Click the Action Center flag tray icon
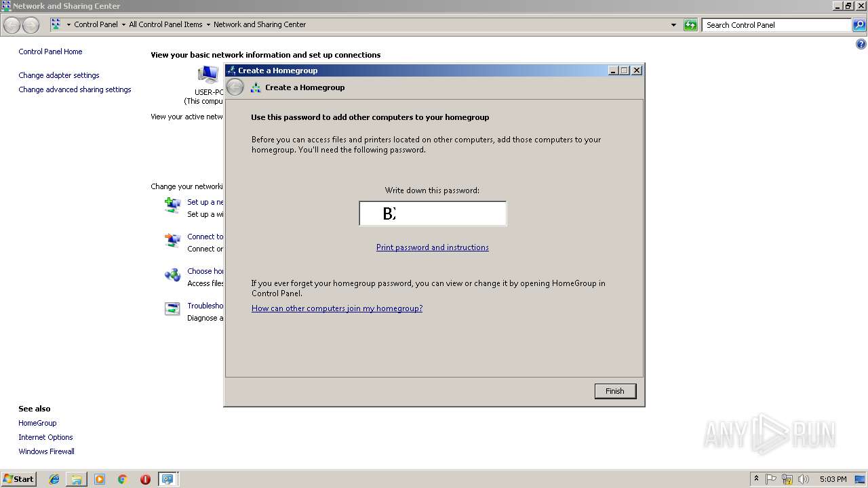The width and height of the screenshot is (868, 488). pos(772,479)
